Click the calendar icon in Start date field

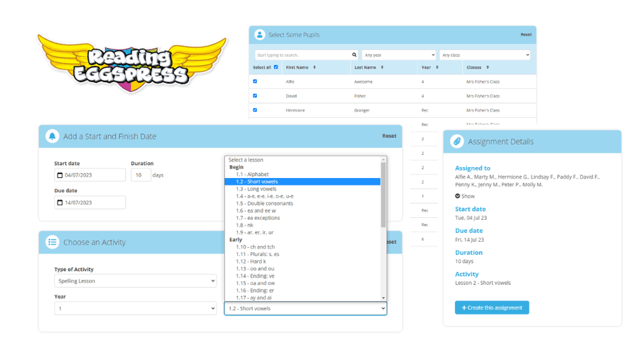coord(60,175)
